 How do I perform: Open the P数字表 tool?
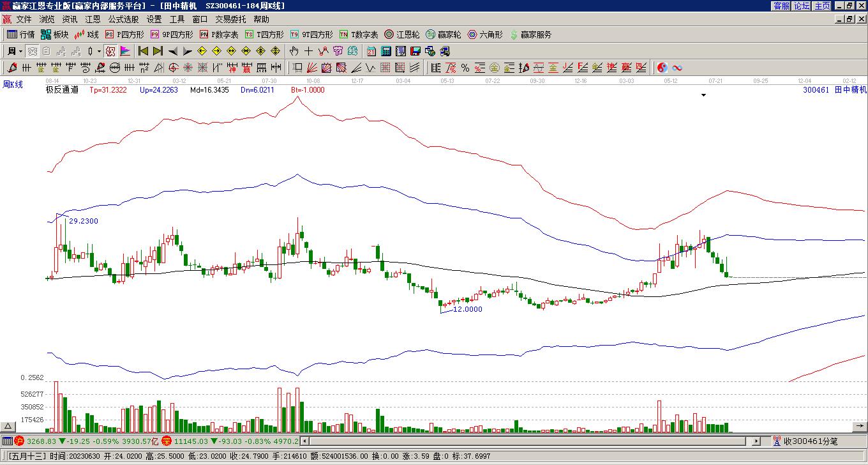tap(219, 34)
